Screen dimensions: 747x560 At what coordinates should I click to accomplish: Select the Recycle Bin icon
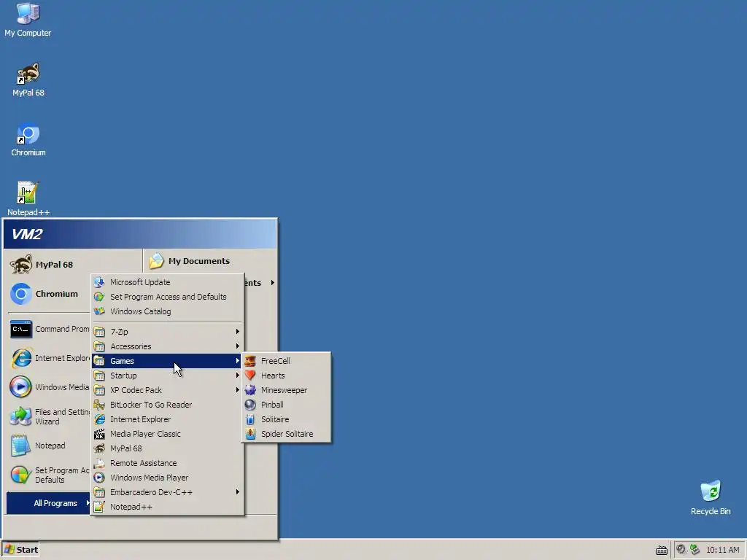711,498
